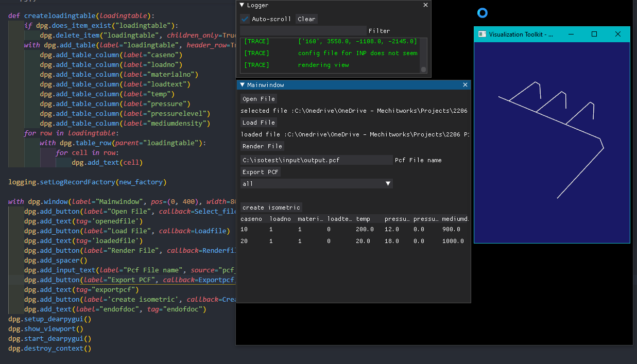637x364 pixels.
Task: Select the 'config file for INP' log line
Action: coord(358,53)
